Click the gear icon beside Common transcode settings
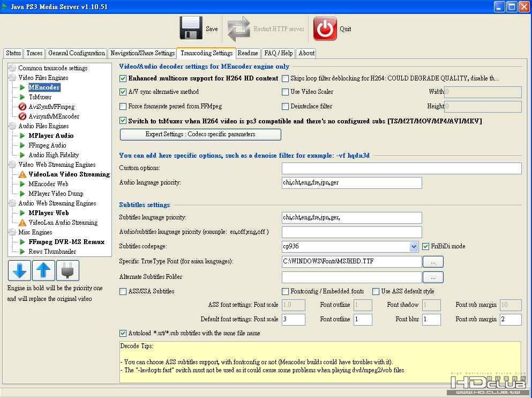This screenshot has height=398, width=532. pos(12,68)
